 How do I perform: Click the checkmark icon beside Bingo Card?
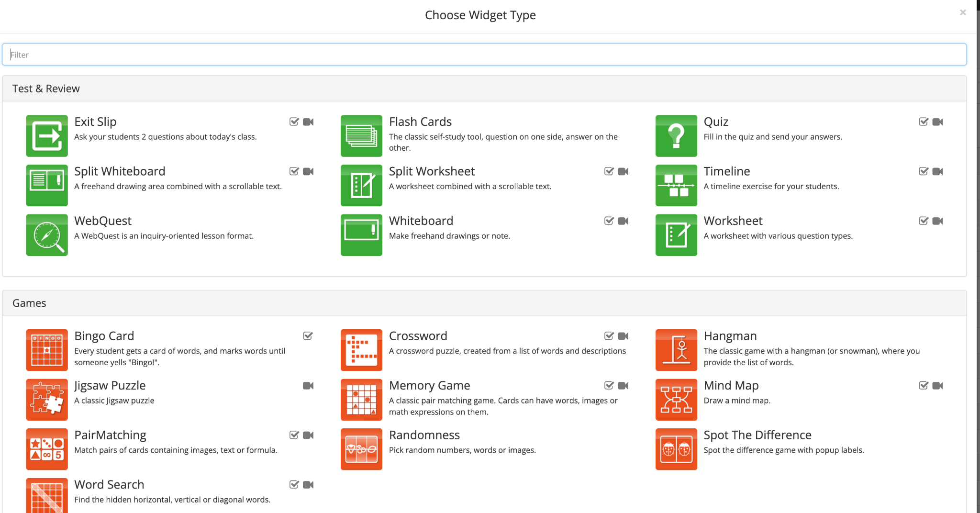(x=308, y=336)
